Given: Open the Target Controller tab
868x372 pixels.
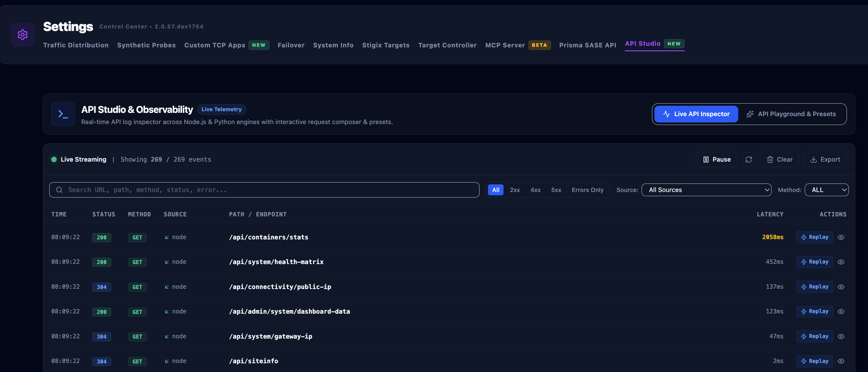Looking at the screenshot, I should 447,45.
